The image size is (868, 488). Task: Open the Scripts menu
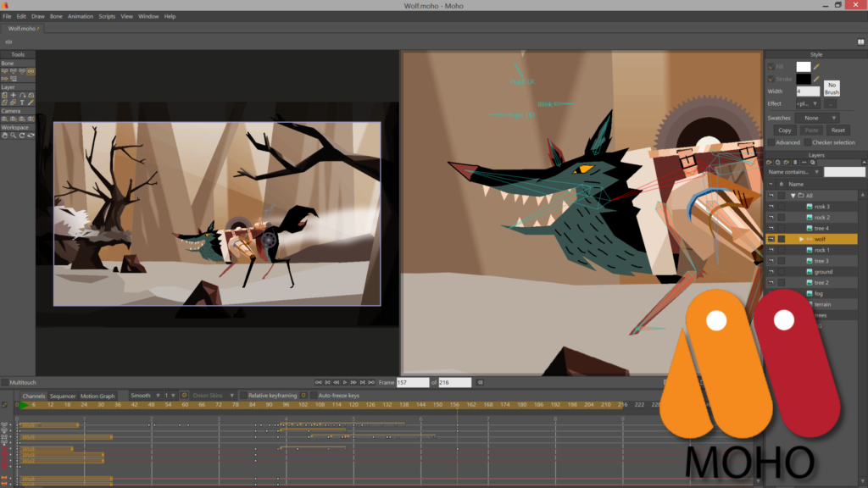tap(107, 17)
